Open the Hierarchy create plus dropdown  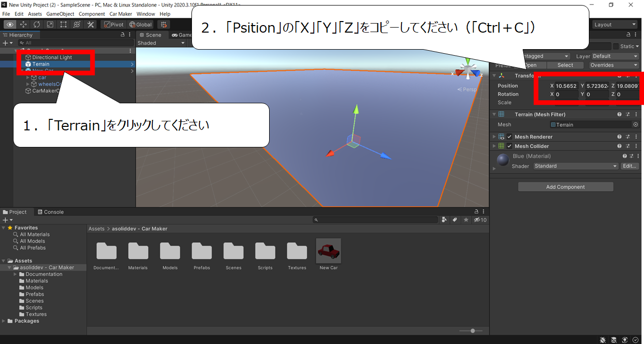click(x=7, y=43)
